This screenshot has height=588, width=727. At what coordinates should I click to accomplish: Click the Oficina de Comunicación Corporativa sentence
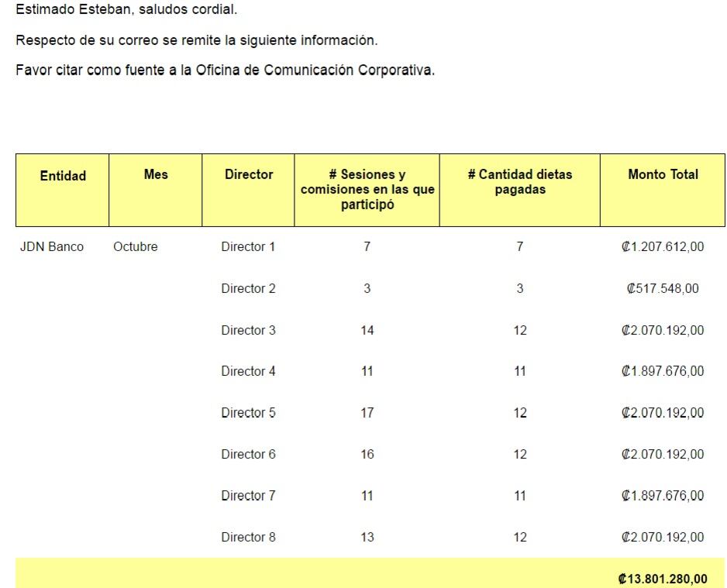click(x=225, y=70)
